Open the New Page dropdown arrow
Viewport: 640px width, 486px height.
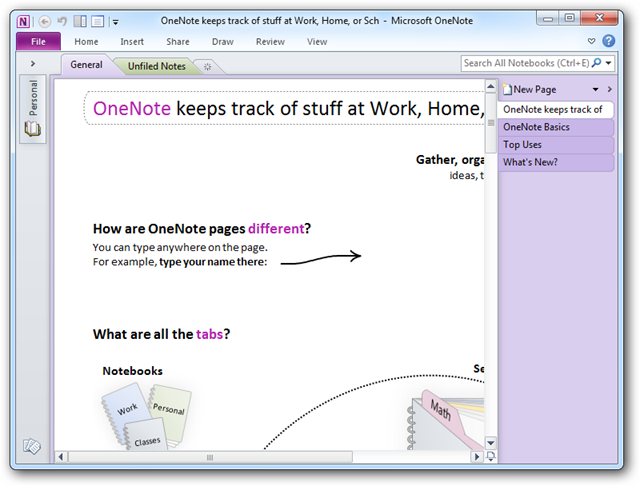click(x=596, y=89)
